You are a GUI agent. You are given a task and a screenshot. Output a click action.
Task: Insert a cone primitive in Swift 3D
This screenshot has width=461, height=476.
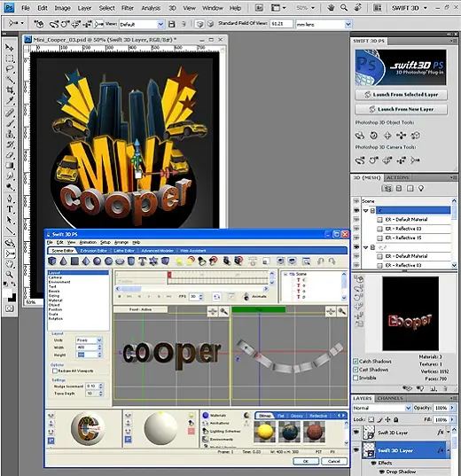64,261
